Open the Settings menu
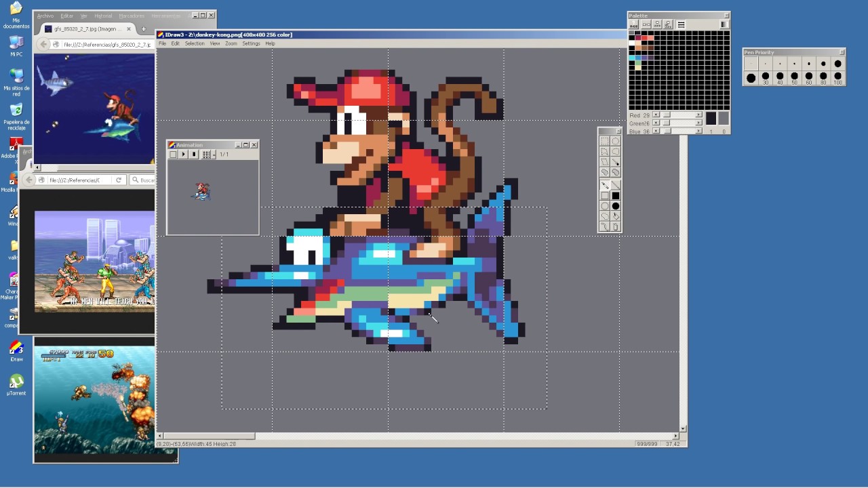The image size is (868, 488). click(251, 43)
